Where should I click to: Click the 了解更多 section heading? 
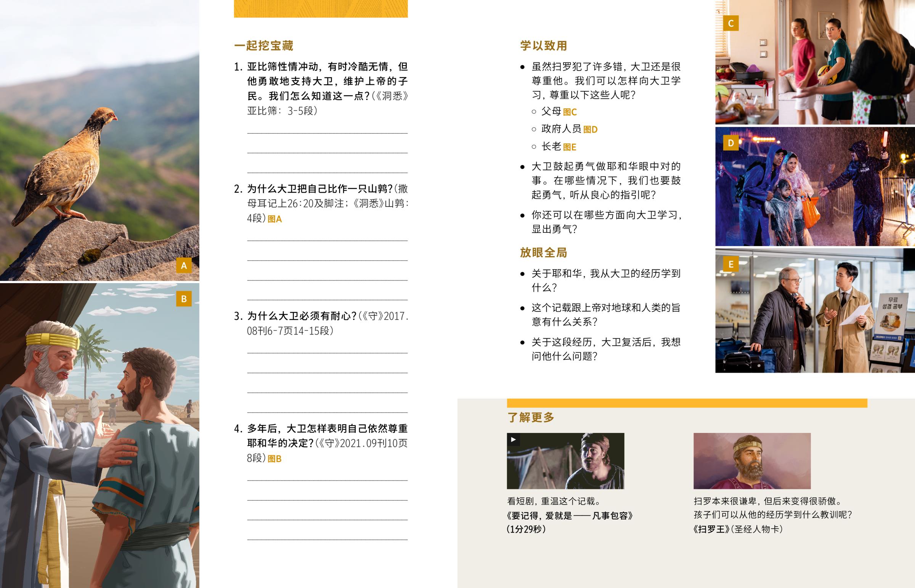point(530,417)
